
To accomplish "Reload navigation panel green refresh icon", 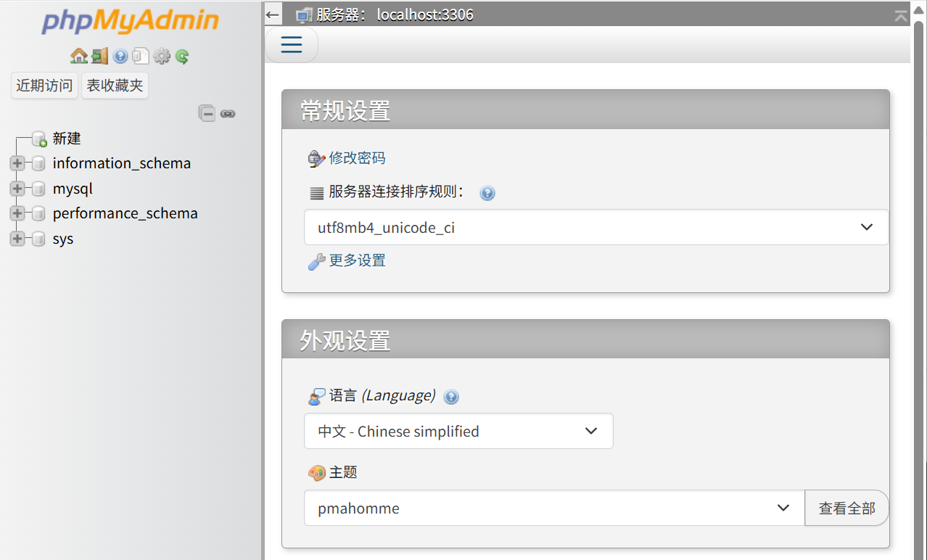I will pos(182,56).
